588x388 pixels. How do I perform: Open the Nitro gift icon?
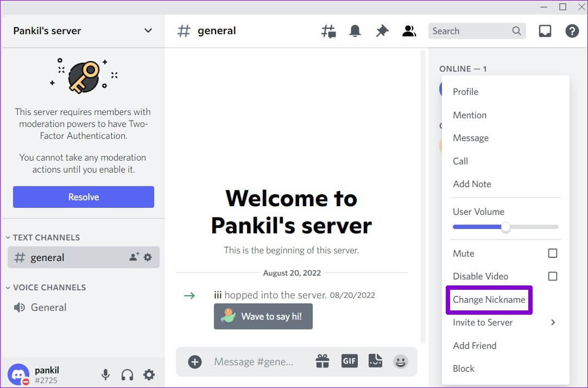point(323,361)
